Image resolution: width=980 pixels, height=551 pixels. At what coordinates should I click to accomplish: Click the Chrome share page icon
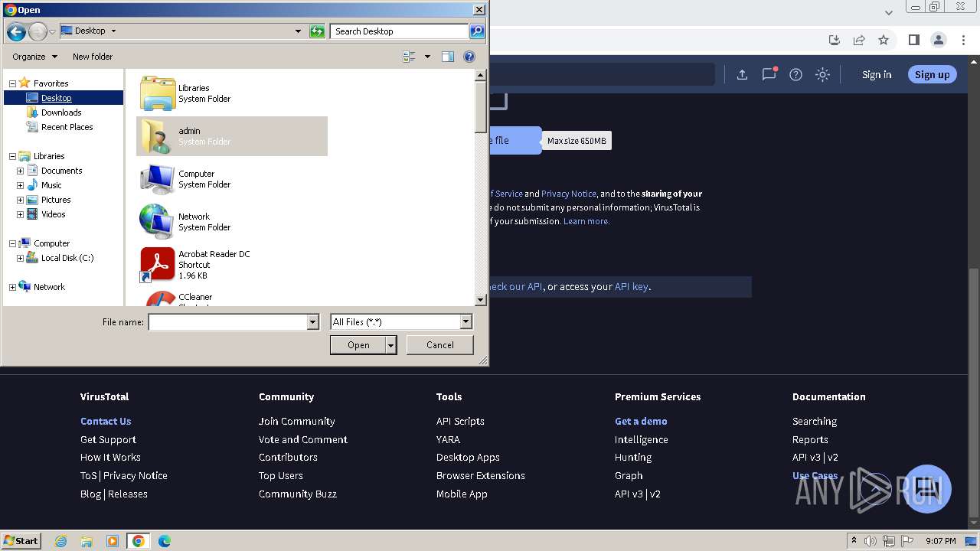[859, 40]
